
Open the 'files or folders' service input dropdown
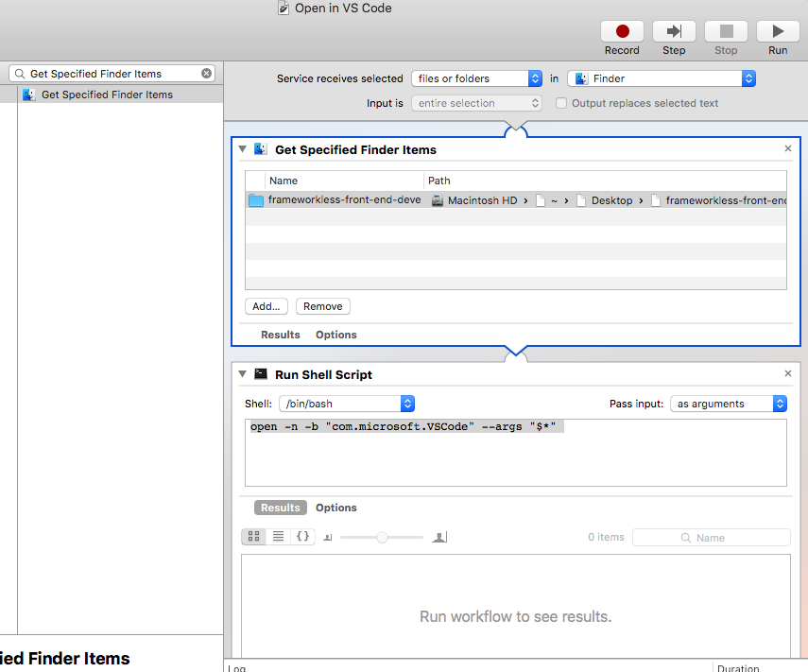[x=476, y=78]
